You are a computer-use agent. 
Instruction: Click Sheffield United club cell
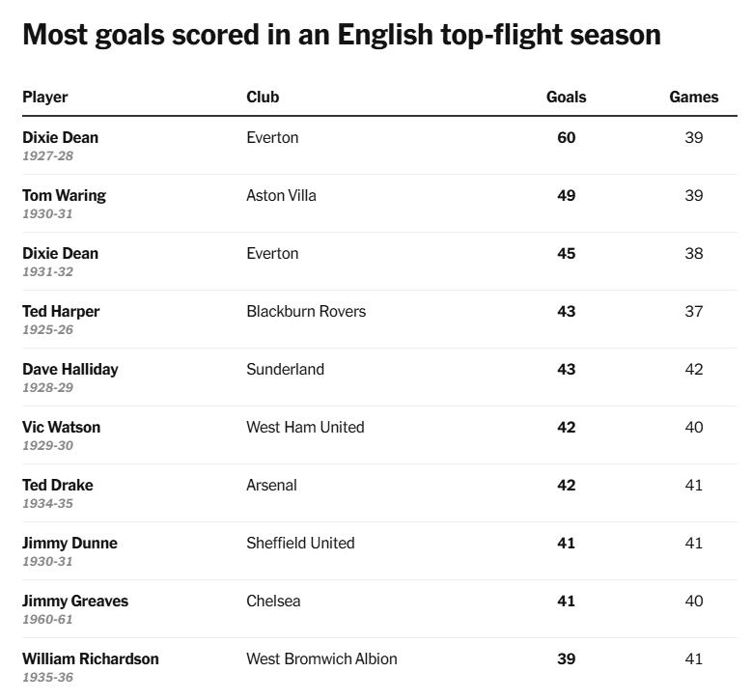click(x=300, y=543)
